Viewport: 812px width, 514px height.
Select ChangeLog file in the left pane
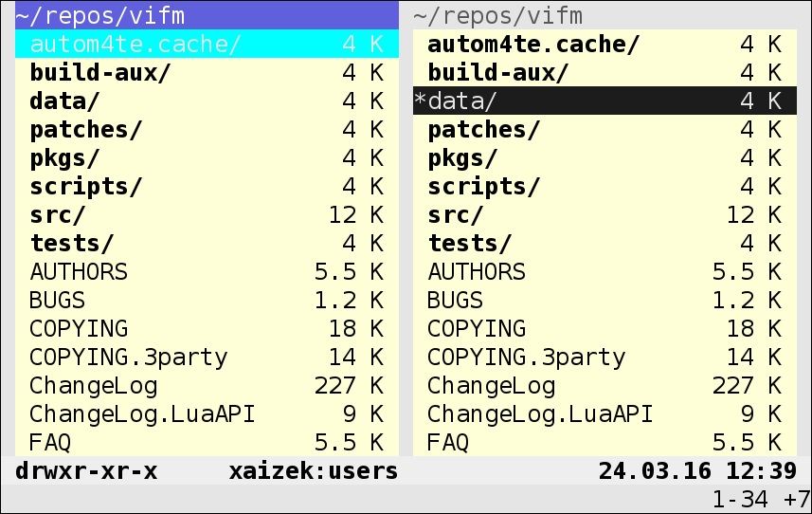point(207,385)
